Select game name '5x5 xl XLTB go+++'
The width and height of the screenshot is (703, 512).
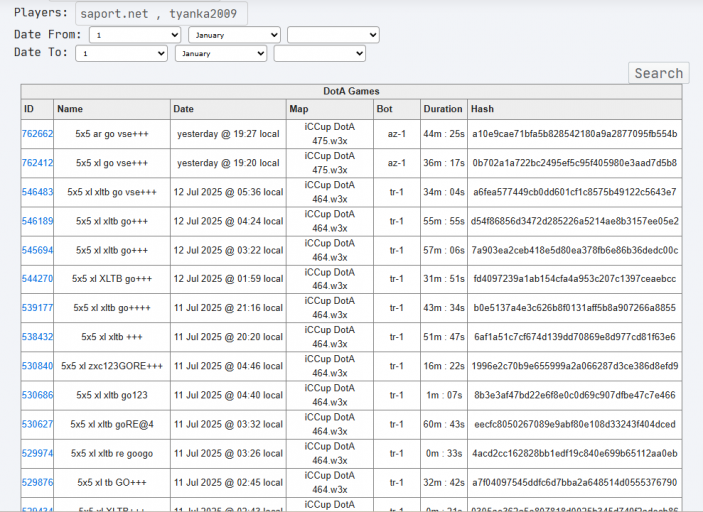point(112,279)
